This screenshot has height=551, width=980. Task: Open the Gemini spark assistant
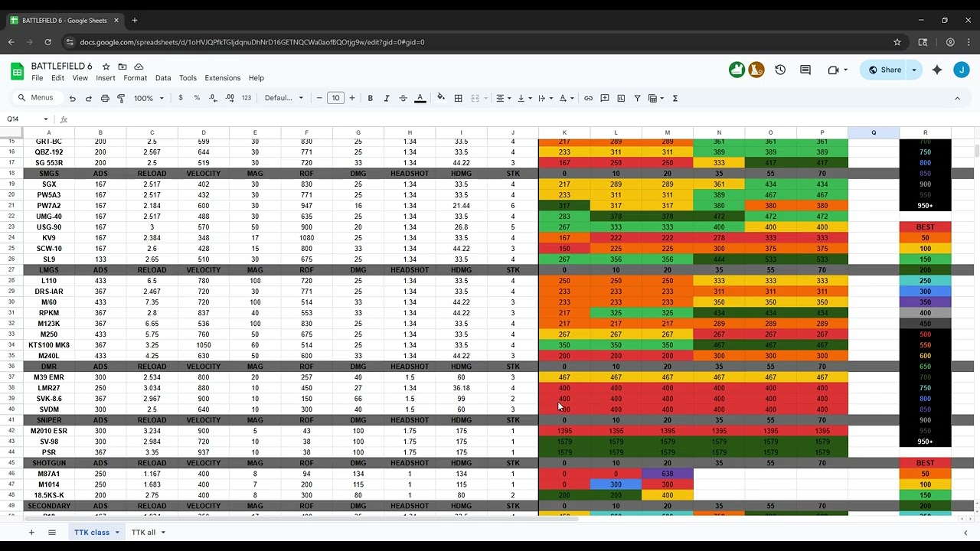click(x=937, y=70)
